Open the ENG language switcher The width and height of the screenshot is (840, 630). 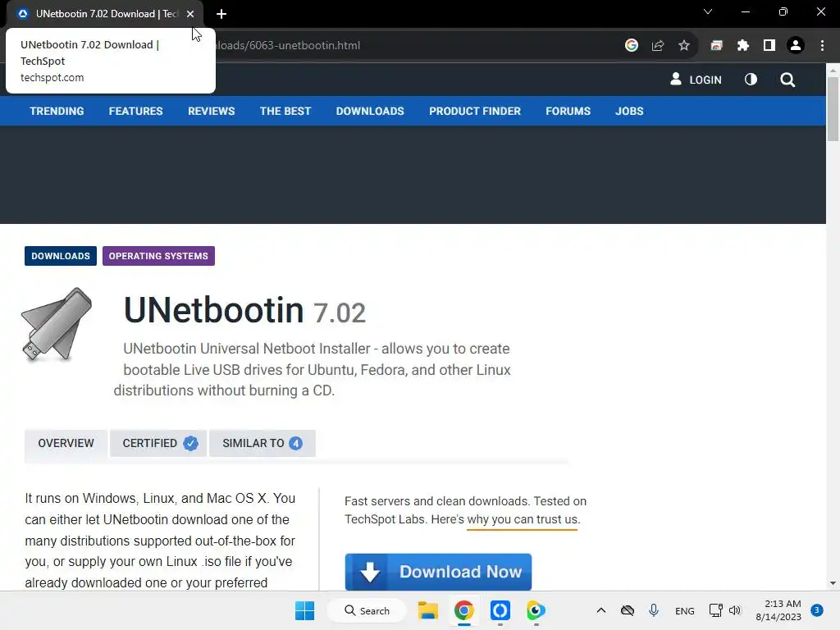(685, 611)
